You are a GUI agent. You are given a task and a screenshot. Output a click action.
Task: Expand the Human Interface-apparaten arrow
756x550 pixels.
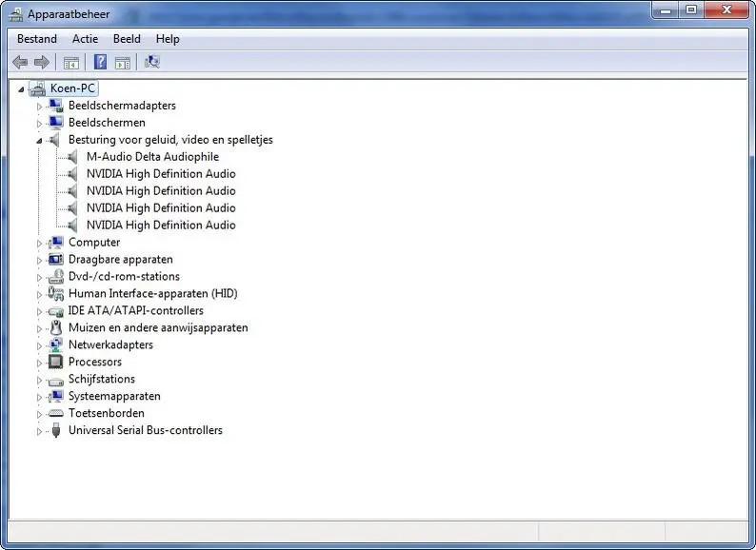[x=40, y=295]
